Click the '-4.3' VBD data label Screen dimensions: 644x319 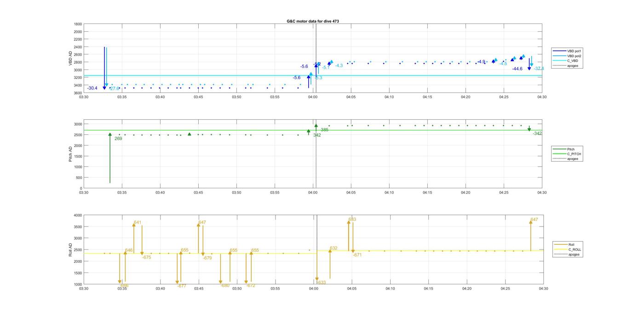tap(339, 66)
